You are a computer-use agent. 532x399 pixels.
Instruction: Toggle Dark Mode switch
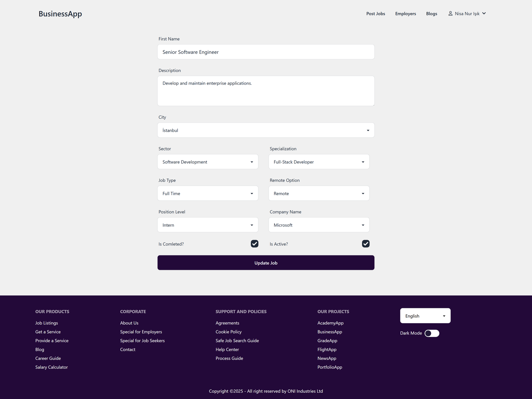[x=432, y=333]
